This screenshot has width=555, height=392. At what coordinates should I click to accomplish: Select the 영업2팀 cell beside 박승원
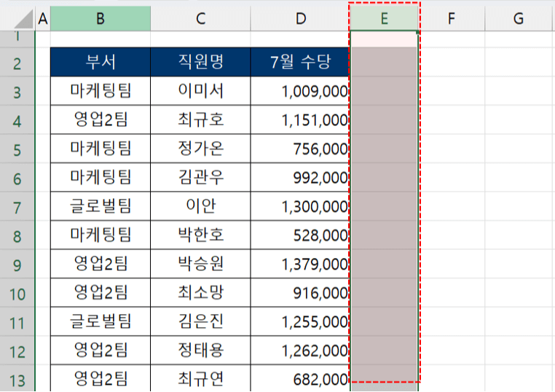point(101,264)
